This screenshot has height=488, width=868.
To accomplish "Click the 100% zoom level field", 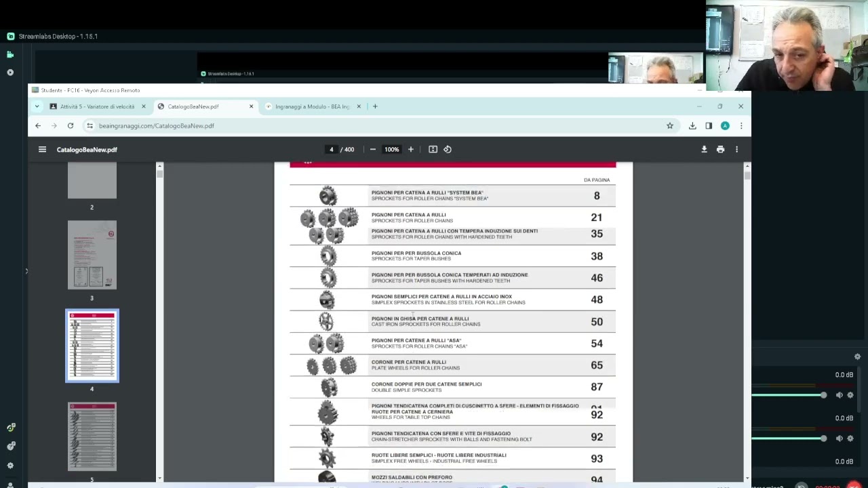I will point(391,149).
